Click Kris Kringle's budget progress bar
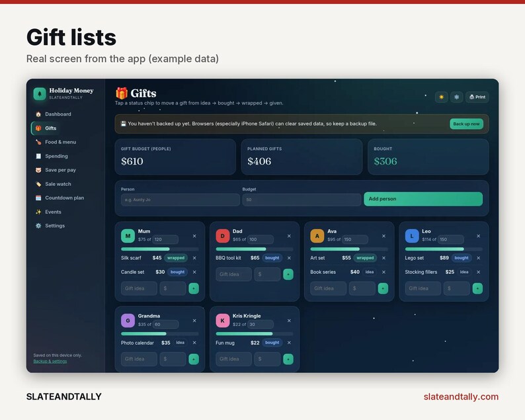525x420 pixels. [255, 334]
